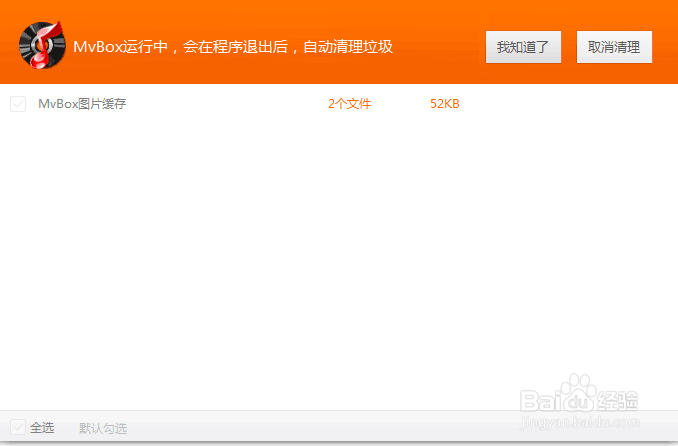Viewport: 678px width, 446px height.
Task: Click the 取消清理 button
Action: (614, 47)
